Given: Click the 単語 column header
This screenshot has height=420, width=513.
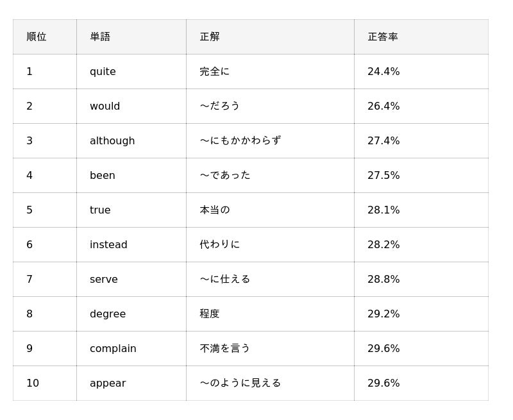Looking at the screenshot, I should (131, 37).
